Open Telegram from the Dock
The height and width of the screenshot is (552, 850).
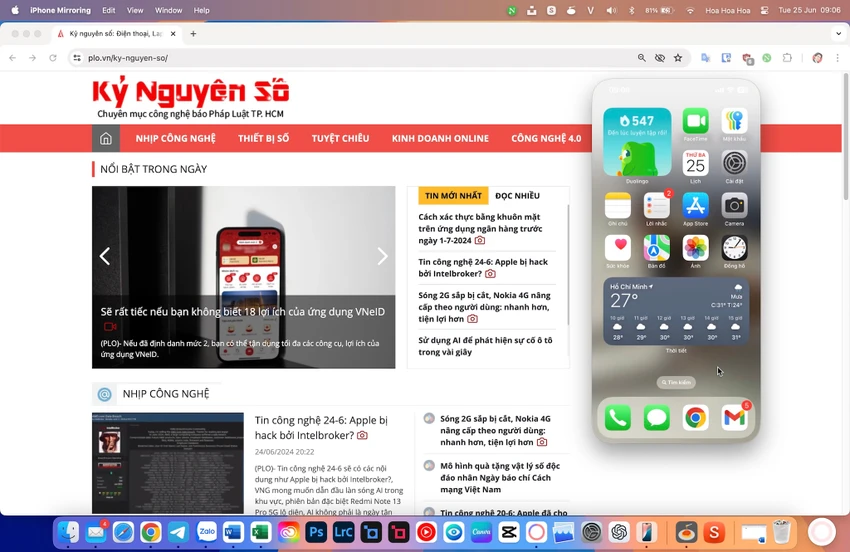point(178,532)
